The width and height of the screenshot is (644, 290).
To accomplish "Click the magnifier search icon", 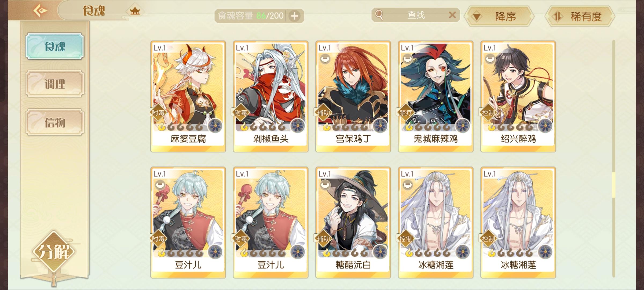I will click(379, 15).
